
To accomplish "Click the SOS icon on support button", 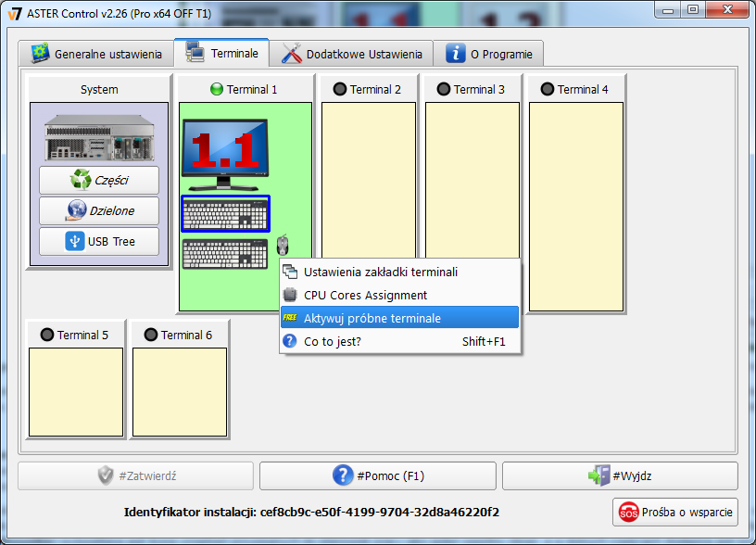I will tap(629, 513).
